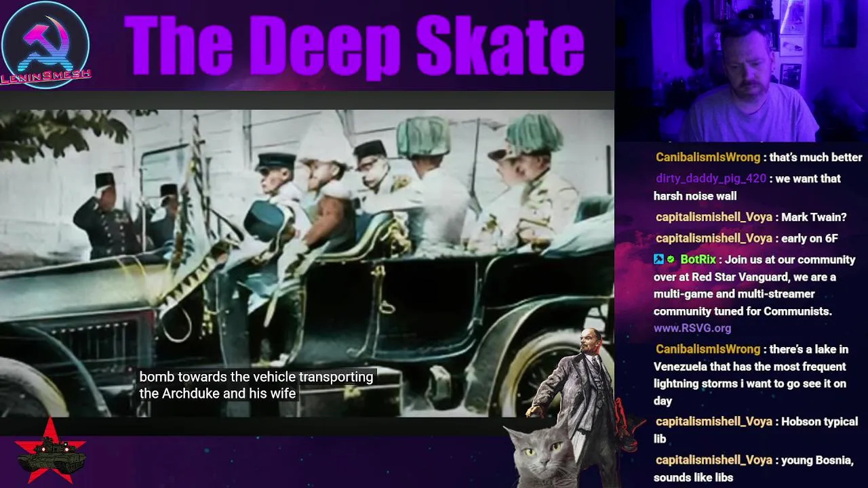Click BotRix green verified checkmark badge
The height and width of the screenshot is (488, 868).
[x=671, y=260]
